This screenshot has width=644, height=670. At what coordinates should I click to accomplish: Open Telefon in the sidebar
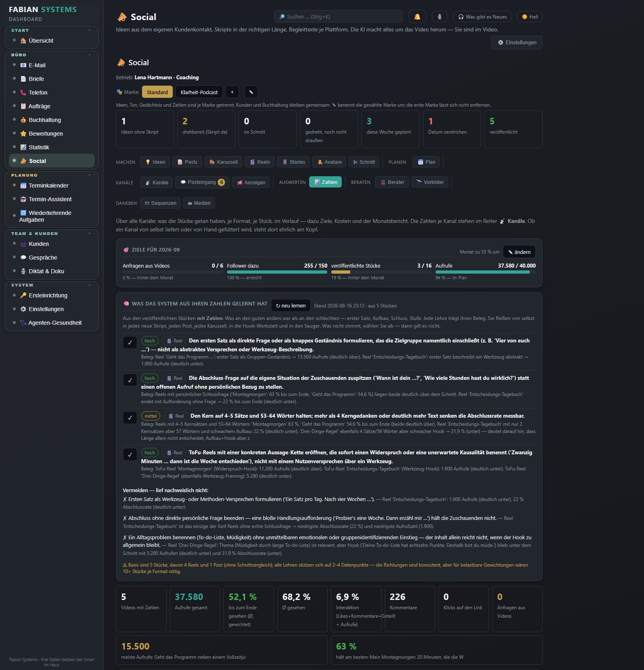pos(52,93)
